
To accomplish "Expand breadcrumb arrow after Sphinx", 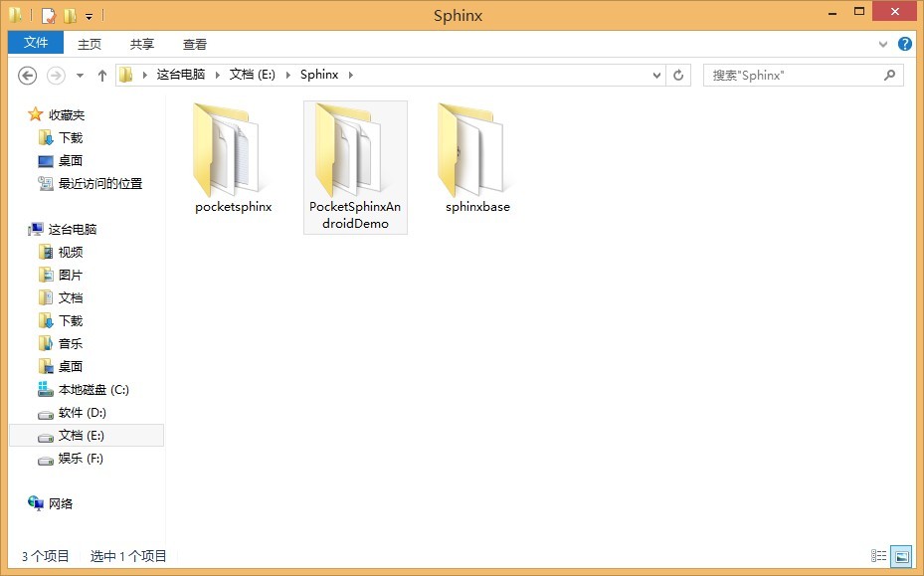I will (351, 75).
